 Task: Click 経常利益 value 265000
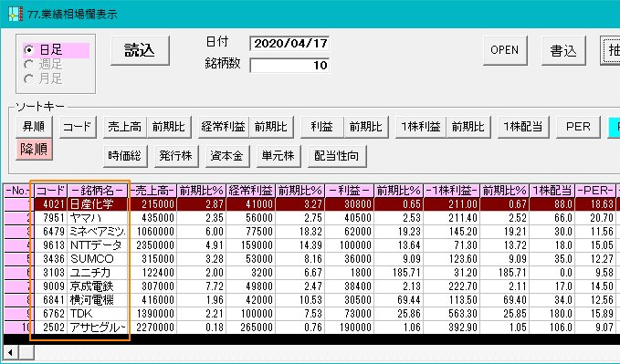pos(251,328)
